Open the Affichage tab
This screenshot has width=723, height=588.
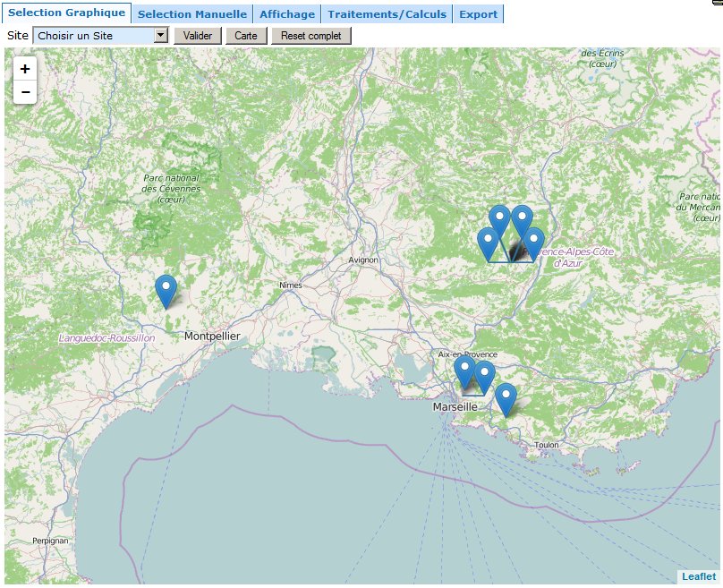pyautogui.click(x=287, y=14)
